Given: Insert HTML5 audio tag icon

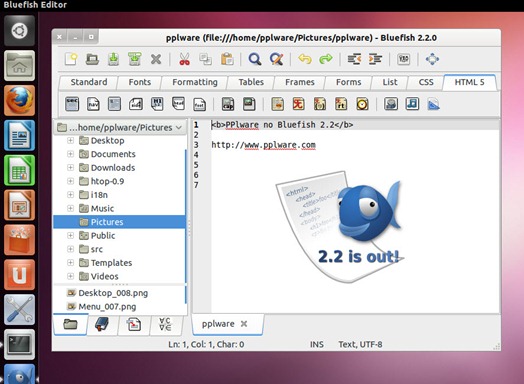Looking at the screenshot, I should [x=412, y=104].
